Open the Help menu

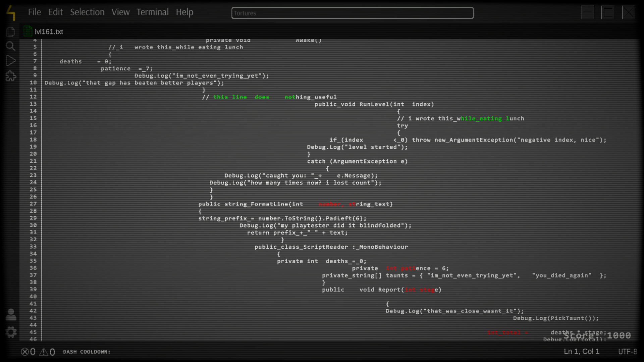tap(184, 12)
